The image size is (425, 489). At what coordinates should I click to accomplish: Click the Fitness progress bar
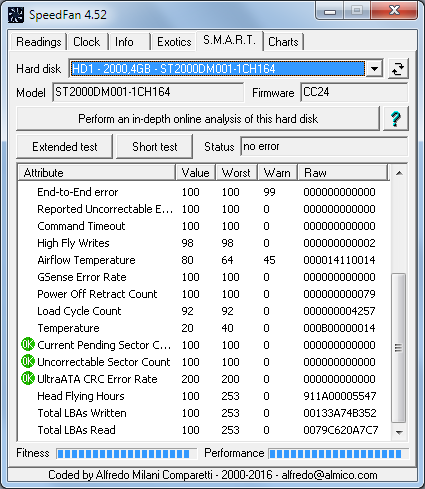point(127,453)
